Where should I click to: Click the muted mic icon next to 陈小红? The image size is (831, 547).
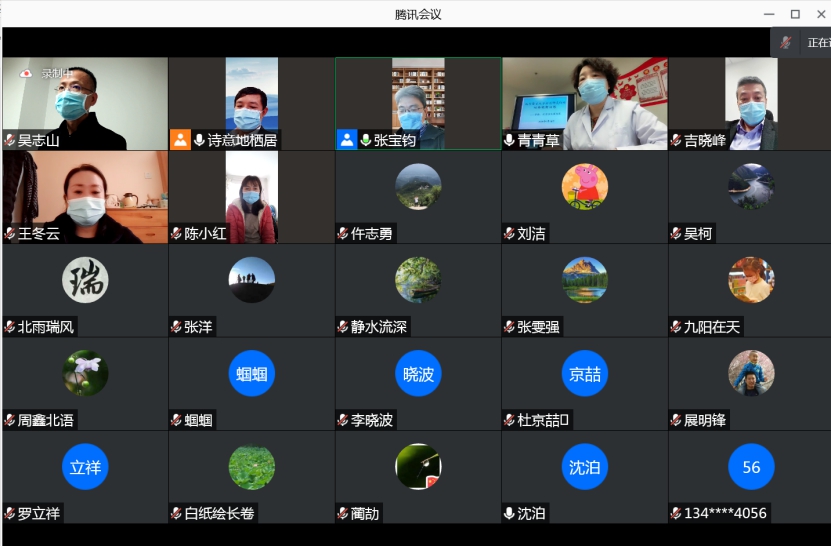[x=176, y=234]
